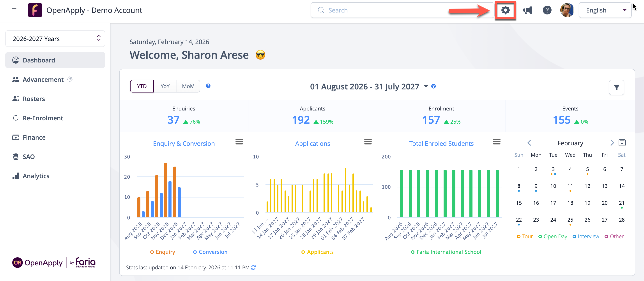Go to next calendar month
Screen dimensions: 644x281
click(x=612, y=143)
